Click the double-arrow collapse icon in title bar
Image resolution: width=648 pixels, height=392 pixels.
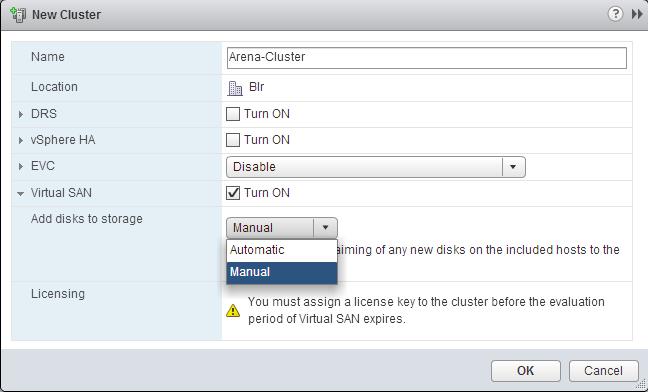point(637,14)
